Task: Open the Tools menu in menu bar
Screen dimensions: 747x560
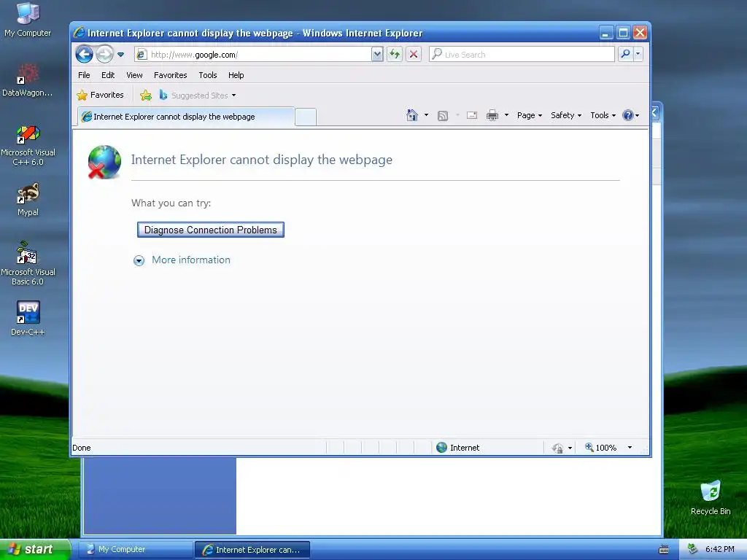Action: click(x=208, y=75)
